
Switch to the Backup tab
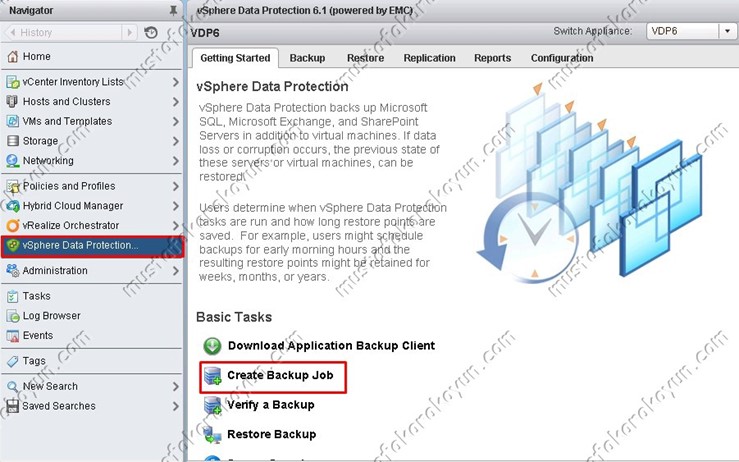pos(307,58)
